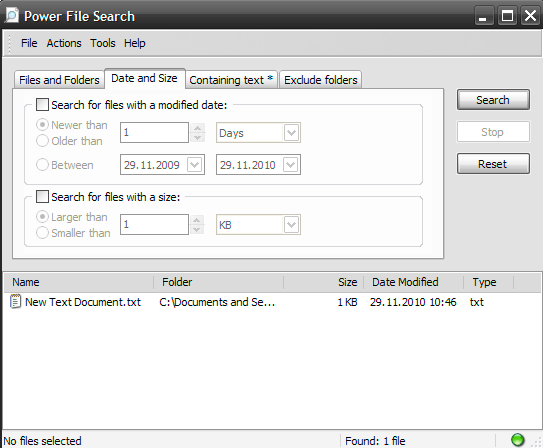Open the Exclude folders tab
Image resolution: width=543 pixels, height=448 pixels.
point(320,80)
